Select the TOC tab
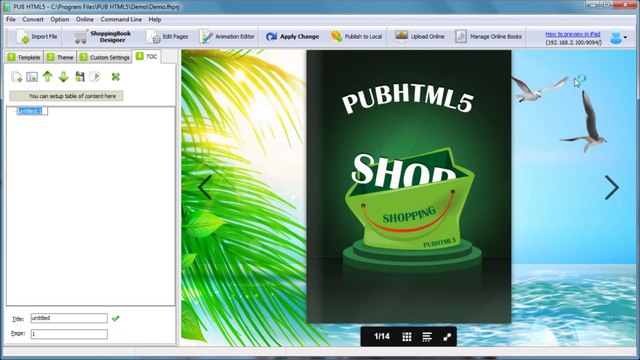Image resolution: width=640 pixels, height=360 pixels. coord(147,56)
